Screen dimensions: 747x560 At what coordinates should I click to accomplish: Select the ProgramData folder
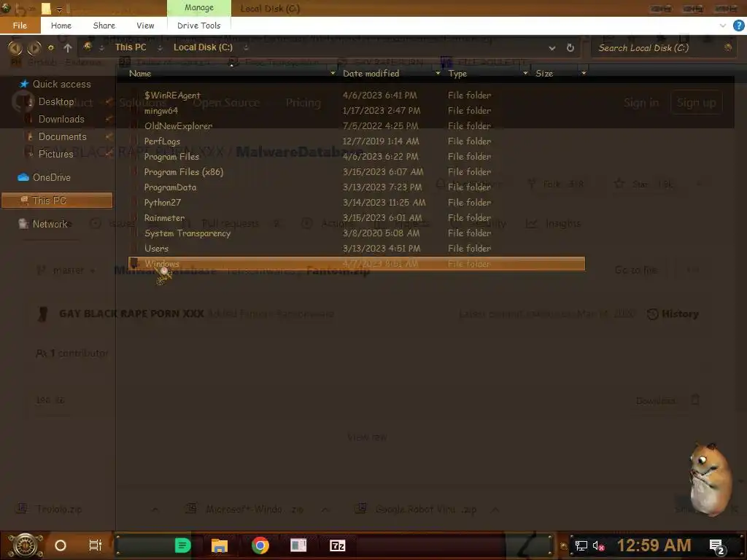click(x=356, y=187)
